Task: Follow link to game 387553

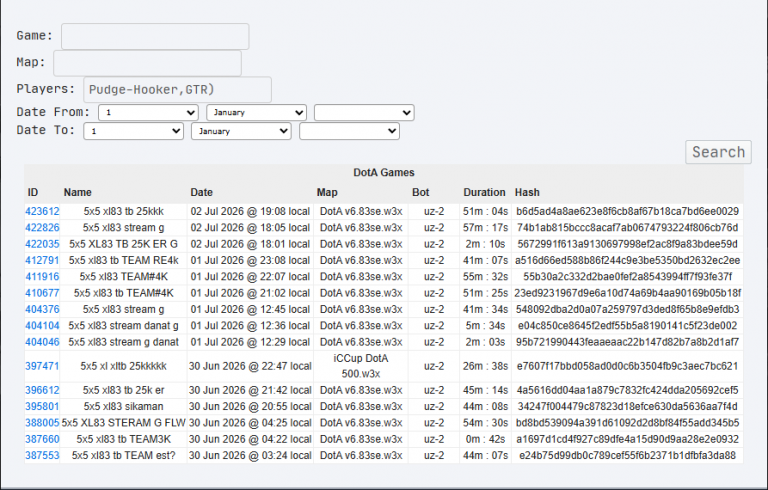Action: (42, 455)
